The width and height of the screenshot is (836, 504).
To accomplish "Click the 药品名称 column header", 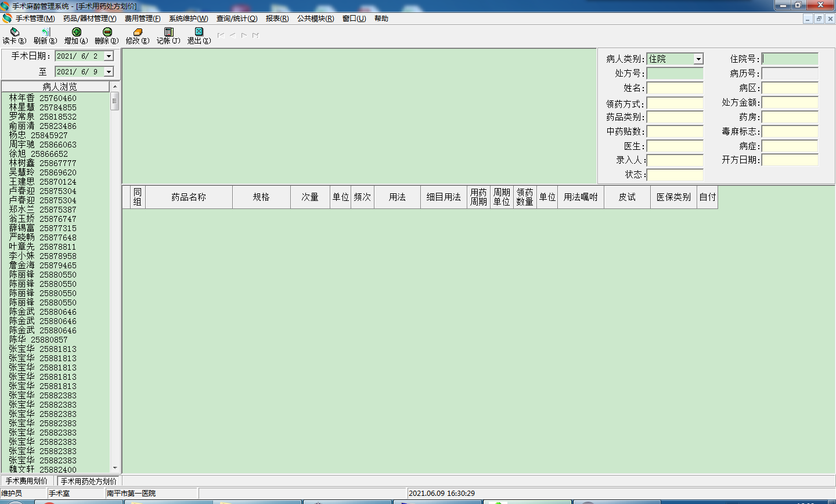I will [189, 197].
